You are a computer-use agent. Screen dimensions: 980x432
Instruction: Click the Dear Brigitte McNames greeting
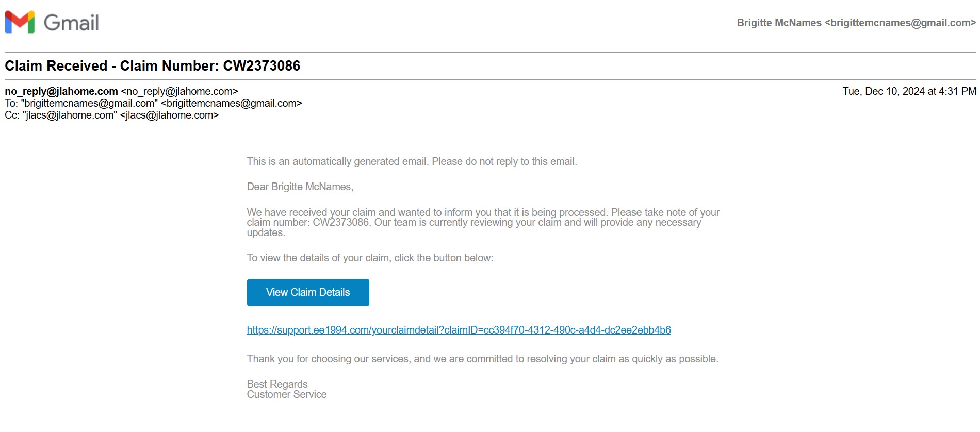tap(300, 187)
